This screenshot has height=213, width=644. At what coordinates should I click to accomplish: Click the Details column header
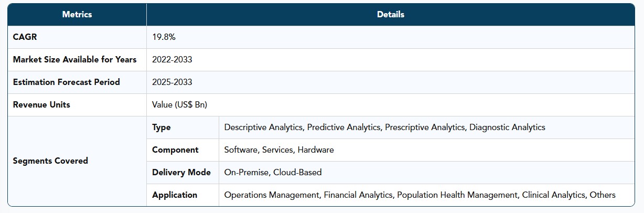(391, 15)
